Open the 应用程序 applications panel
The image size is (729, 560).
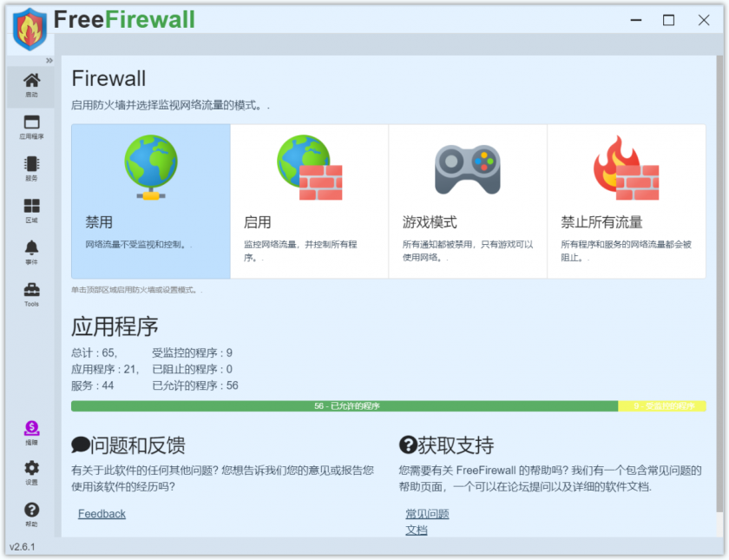[x=31, y=124]
